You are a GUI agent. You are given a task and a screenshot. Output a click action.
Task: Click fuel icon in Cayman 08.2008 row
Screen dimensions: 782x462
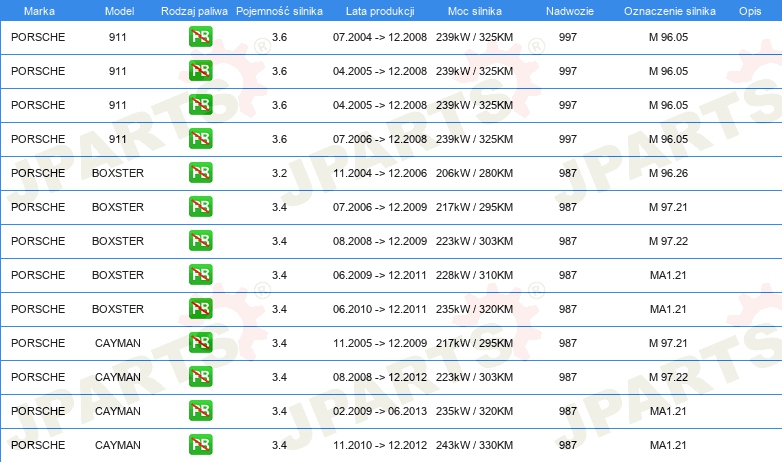[x=200, y=376]
